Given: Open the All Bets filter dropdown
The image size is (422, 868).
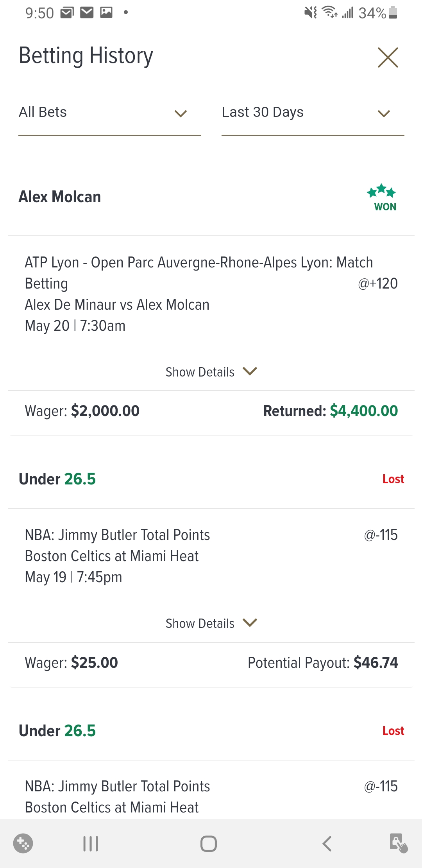Looking at the screenshot, I should coord(109,113).
